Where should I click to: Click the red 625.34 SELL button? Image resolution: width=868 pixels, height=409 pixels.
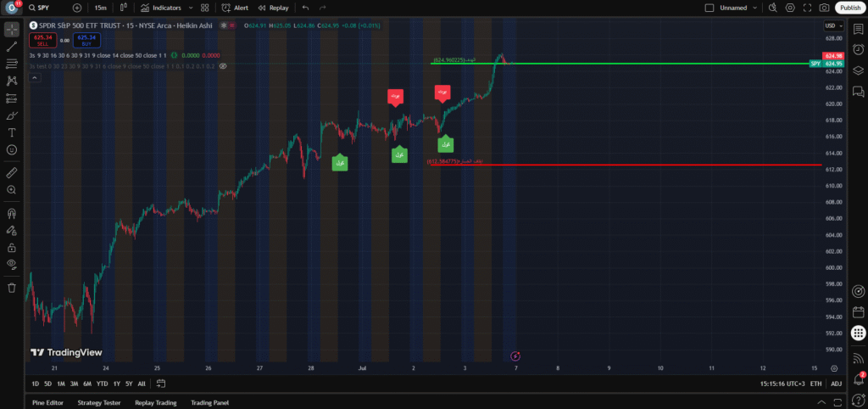click(42, 40)
